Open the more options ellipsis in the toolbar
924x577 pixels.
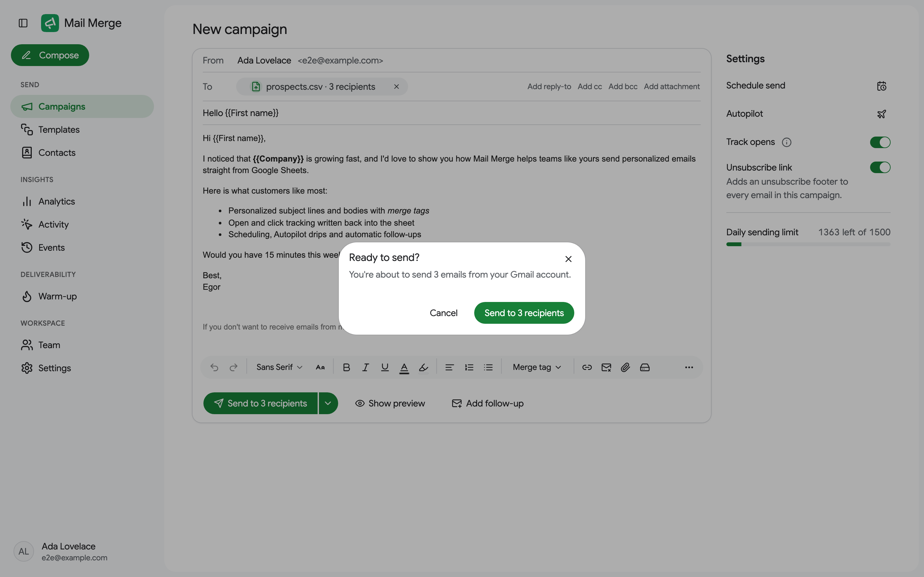click(x=689, y=367)
